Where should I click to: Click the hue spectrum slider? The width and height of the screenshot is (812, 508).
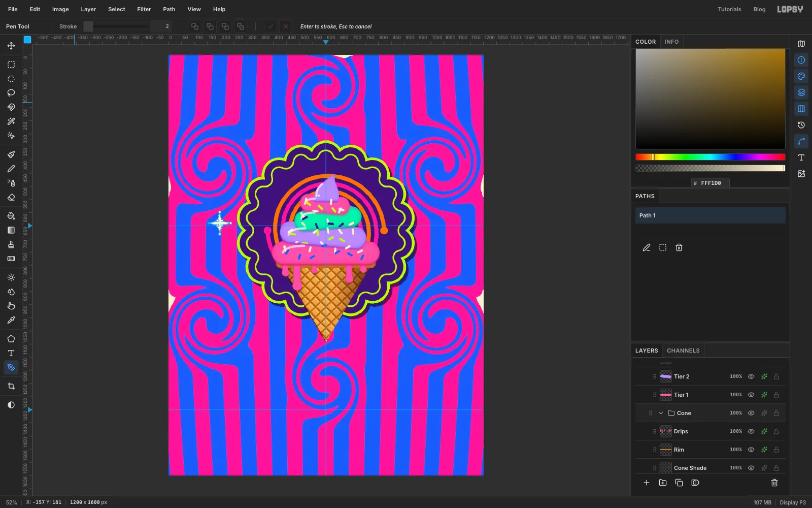(x=710, y=157)
